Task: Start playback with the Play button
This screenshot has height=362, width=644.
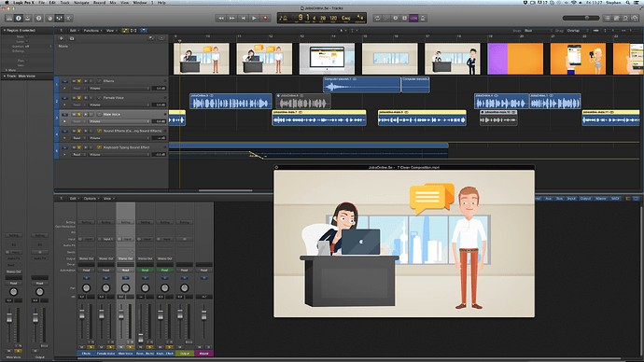Action: pyautogui.click(x=254, y=18)
